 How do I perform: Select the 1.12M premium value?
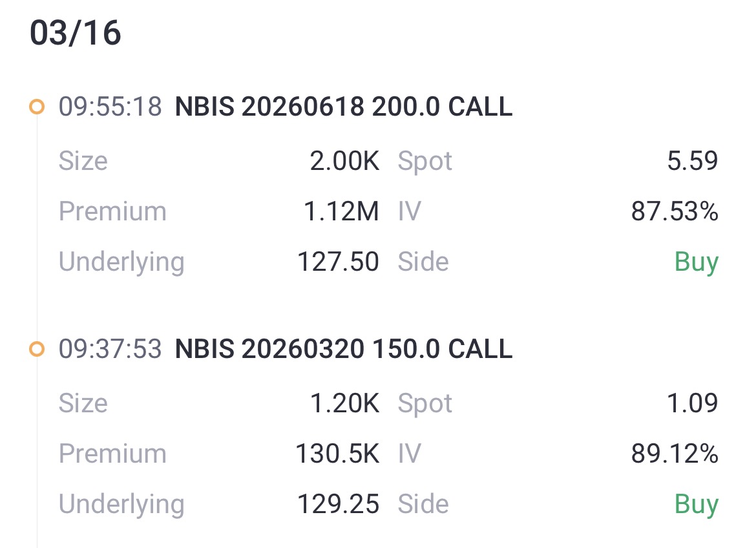[x=341, y=211]
